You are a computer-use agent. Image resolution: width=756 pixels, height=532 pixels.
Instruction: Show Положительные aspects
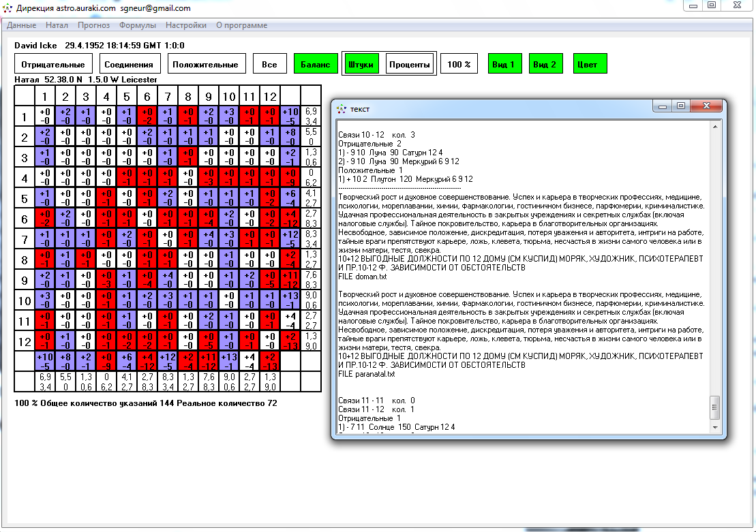coord(205,65)
